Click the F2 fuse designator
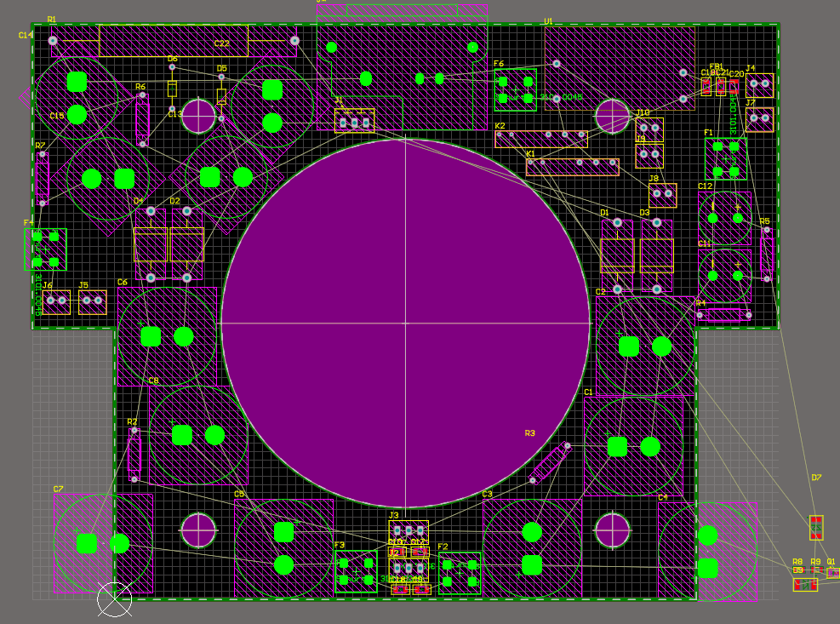840x624 pixels. coord(443,547)
